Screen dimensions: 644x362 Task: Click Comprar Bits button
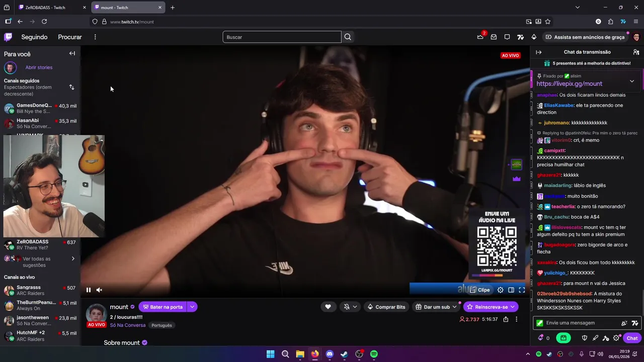[x=386, y=307]
